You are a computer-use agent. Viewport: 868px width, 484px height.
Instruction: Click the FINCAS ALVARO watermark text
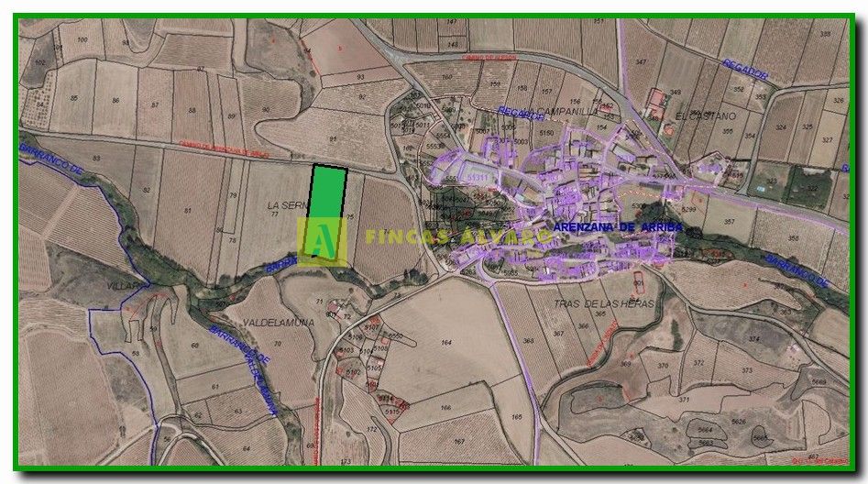point(458,236)
